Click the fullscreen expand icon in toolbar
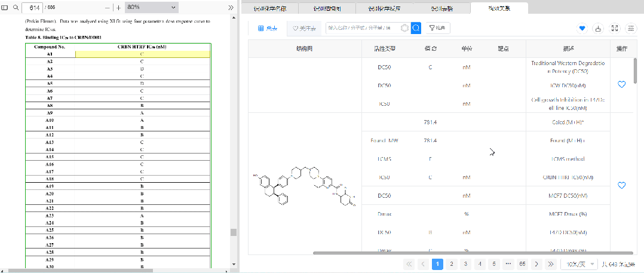This screenshot has height=273, width=644. click(x=615, y=28)
